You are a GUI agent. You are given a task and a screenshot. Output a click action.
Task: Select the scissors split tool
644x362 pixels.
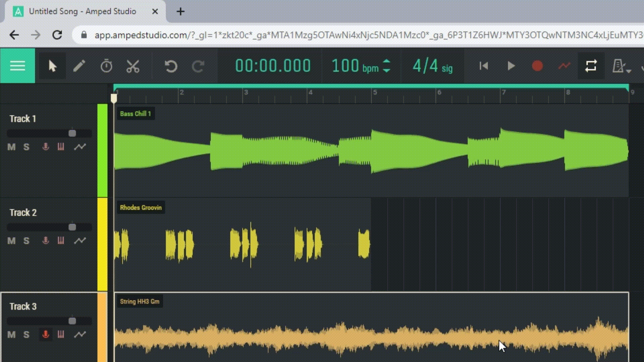pyautogui.click(x=133, y=66)
